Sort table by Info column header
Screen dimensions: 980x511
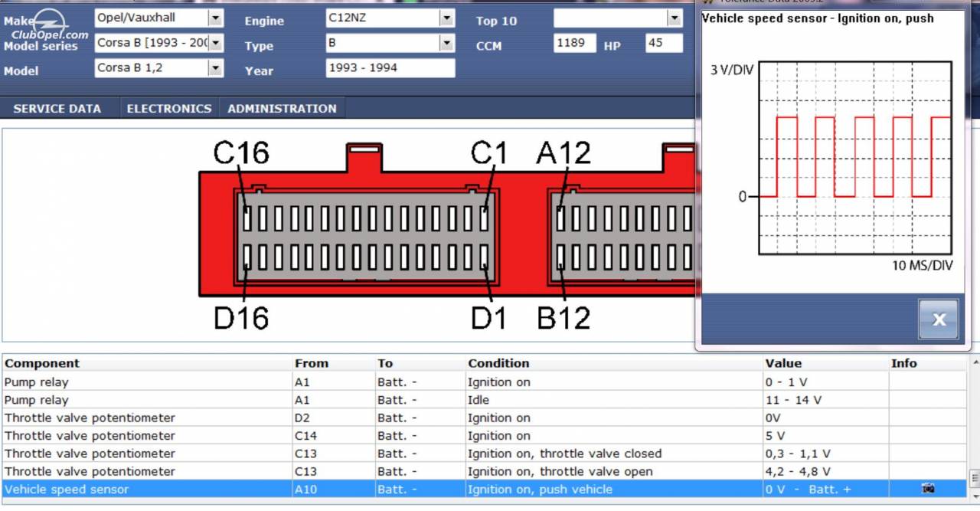point(928,363)
